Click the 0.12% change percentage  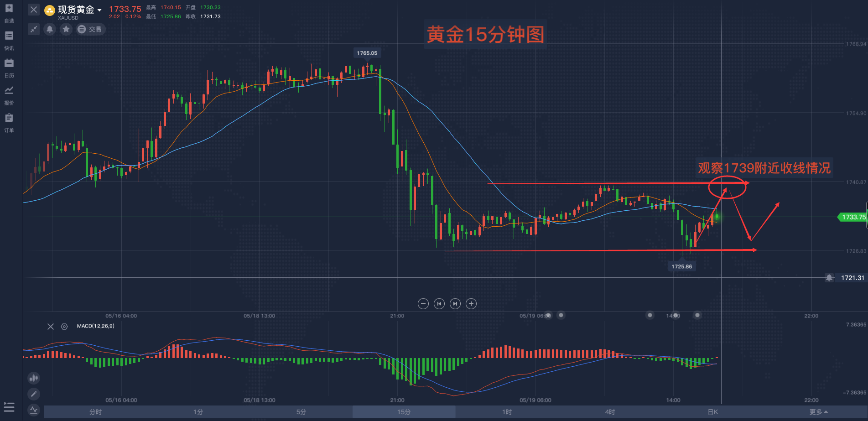pyautogui.click(x=133, y=16)
